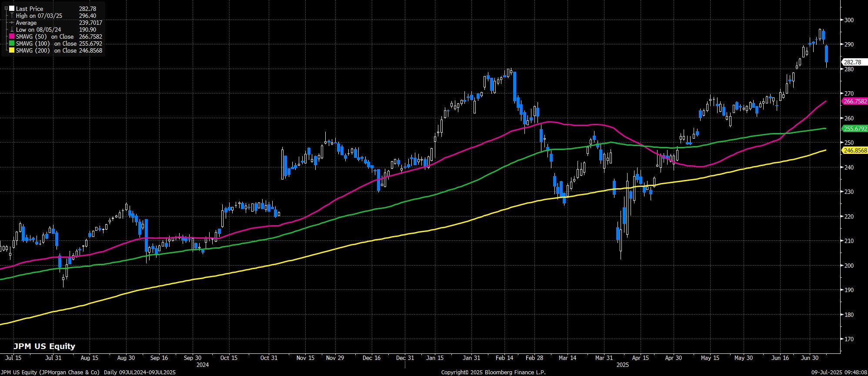Click the white Last Price color swatch

(12, 9)
